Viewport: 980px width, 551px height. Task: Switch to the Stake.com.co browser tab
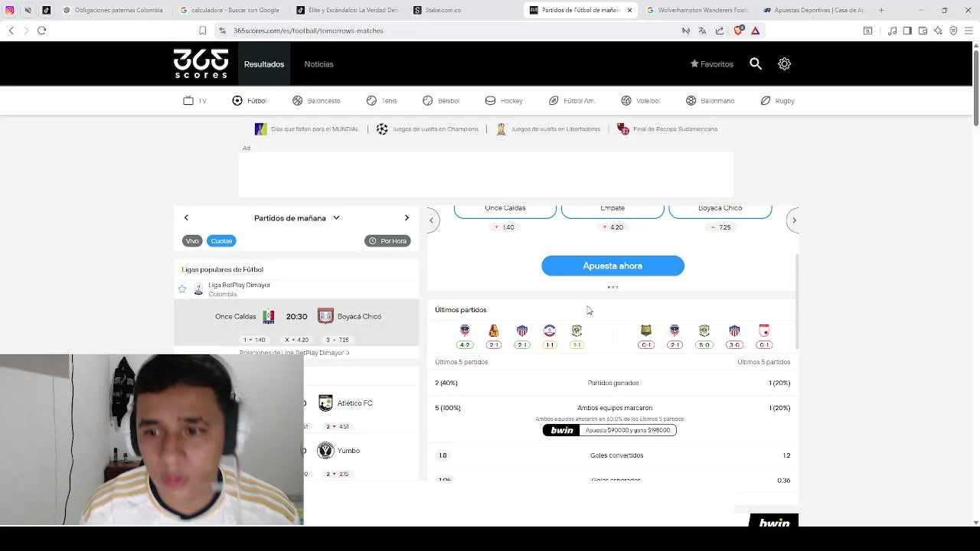click(x=465, y=10)
